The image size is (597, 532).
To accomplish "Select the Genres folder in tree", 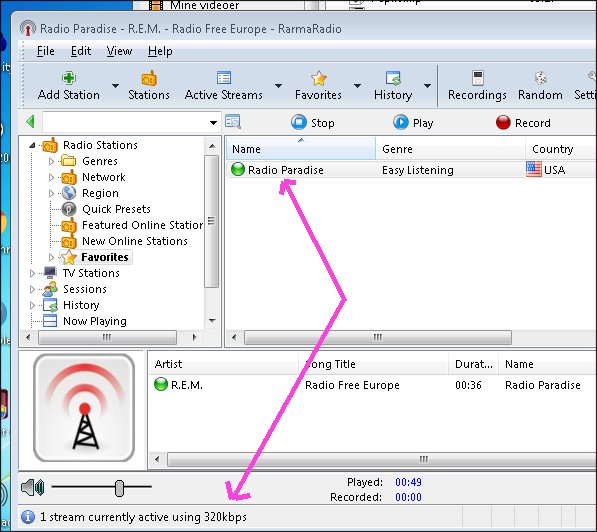I will click(100, 161).
